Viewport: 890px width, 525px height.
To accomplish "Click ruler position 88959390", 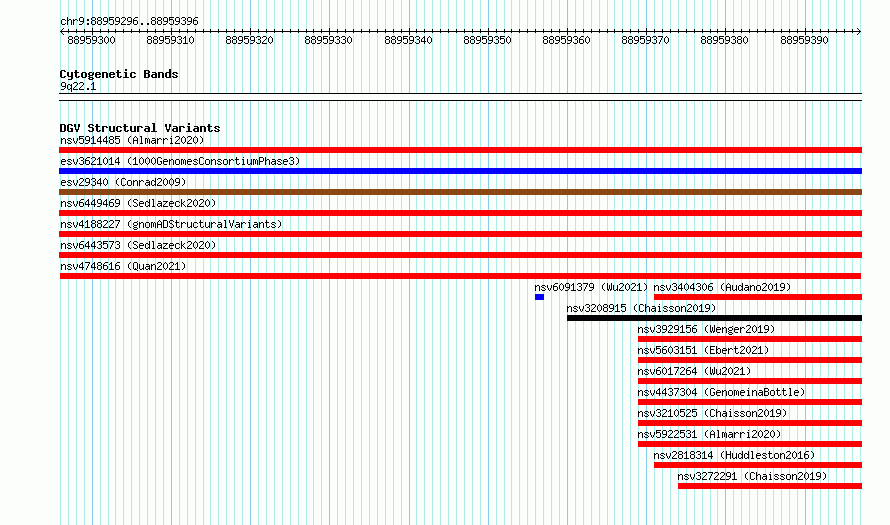I will click(x=804, y=40).
